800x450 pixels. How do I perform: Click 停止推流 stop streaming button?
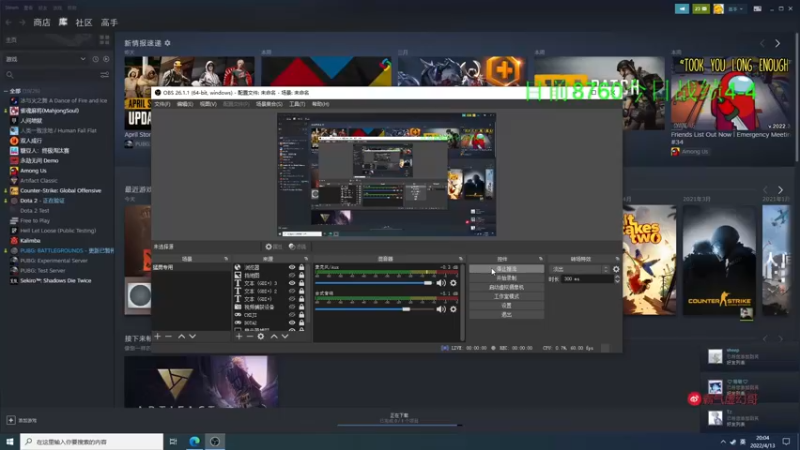coord(506,269)
